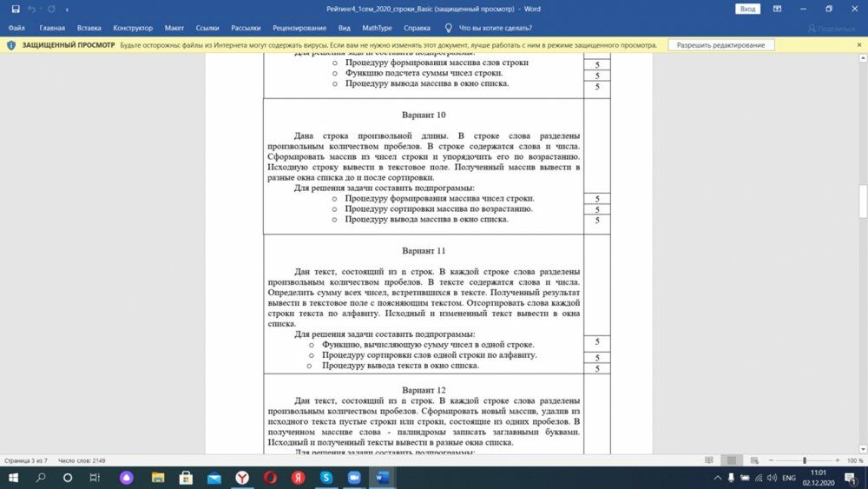
Task: Close the Protected View message bar
Action: (859, 45)
